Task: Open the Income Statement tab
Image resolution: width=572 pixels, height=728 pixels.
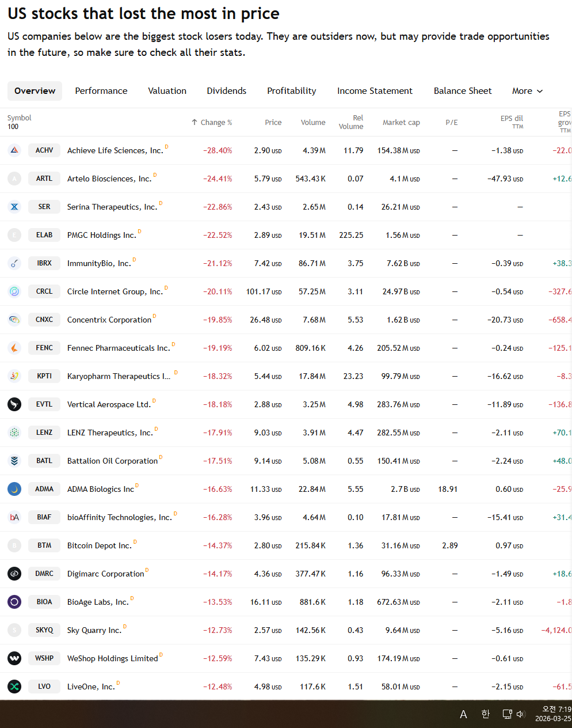Action: pos(375,91)
